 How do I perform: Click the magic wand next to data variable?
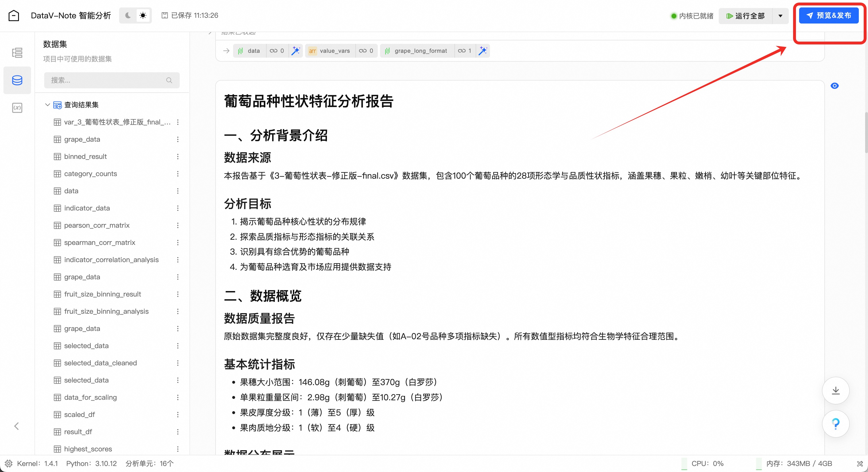(296, 51)
